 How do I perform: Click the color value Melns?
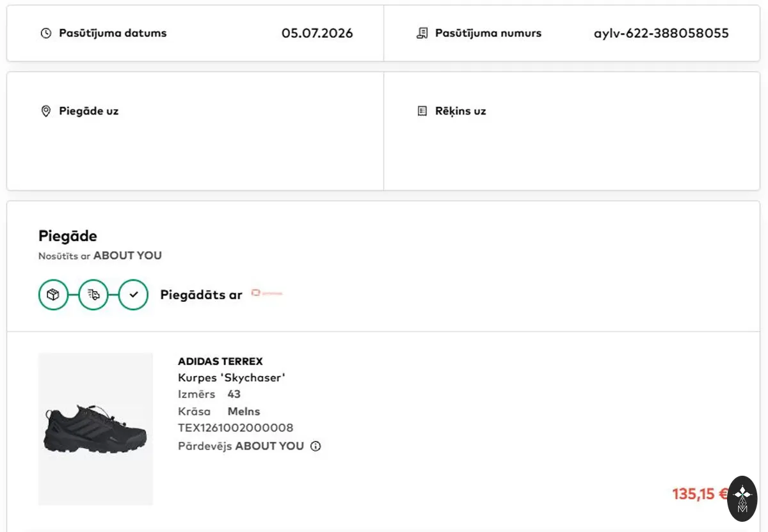(x=244, y=411)
